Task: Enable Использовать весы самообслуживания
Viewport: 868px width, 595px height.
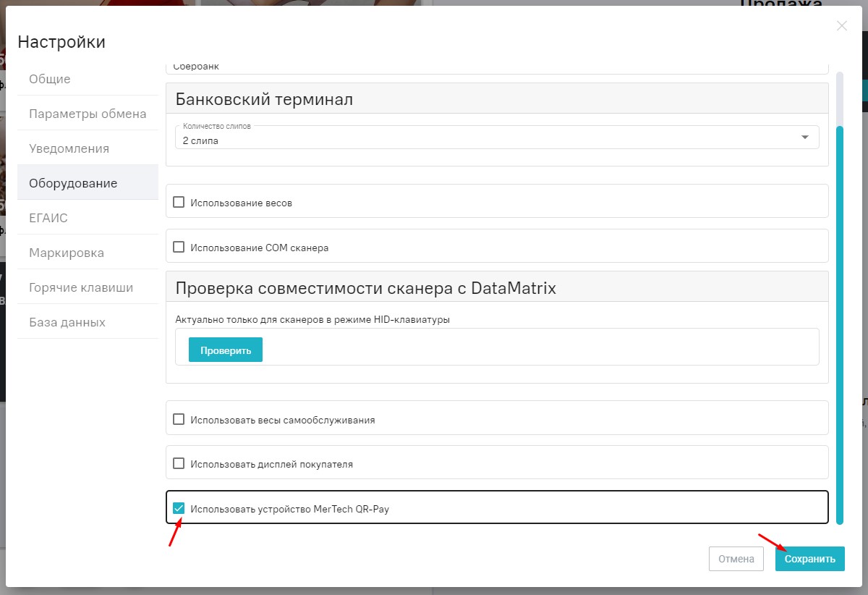Action: pyautogui.click(x=179, y=420)
